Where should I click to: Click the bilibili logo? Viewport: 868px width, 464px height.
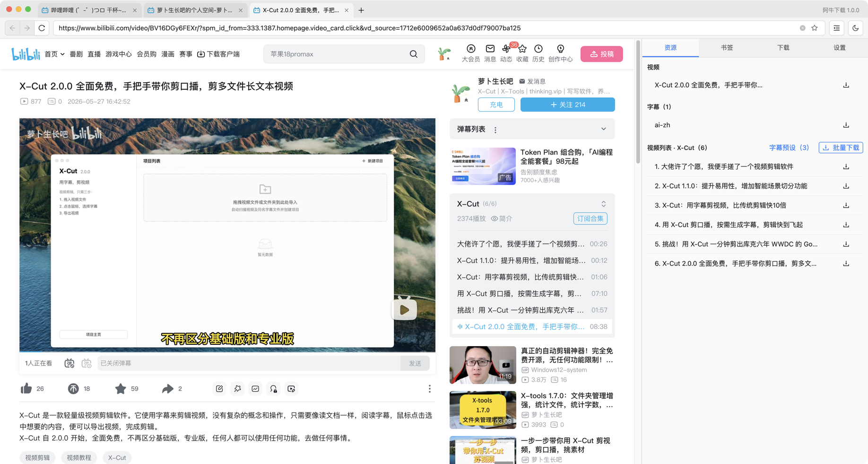point(26,54)
